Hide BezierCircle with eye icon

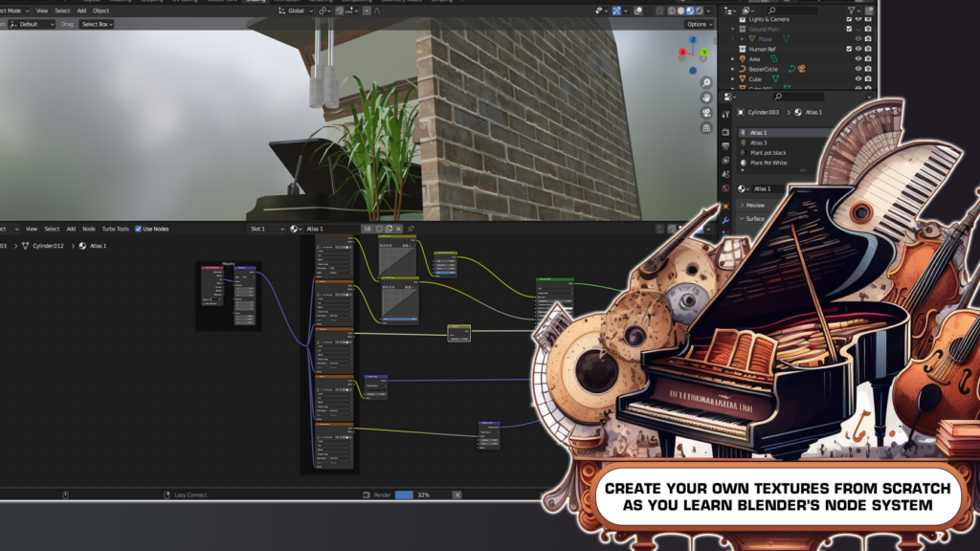(858, 69)
